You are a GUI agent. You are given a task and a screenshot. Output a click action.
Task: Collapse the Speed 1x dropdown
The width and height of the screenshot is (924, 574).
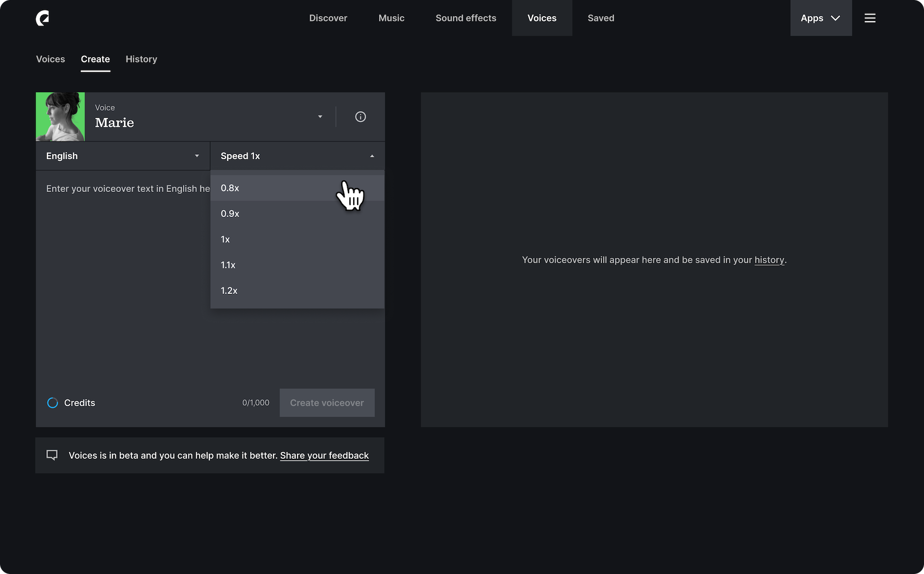[297, 156]
